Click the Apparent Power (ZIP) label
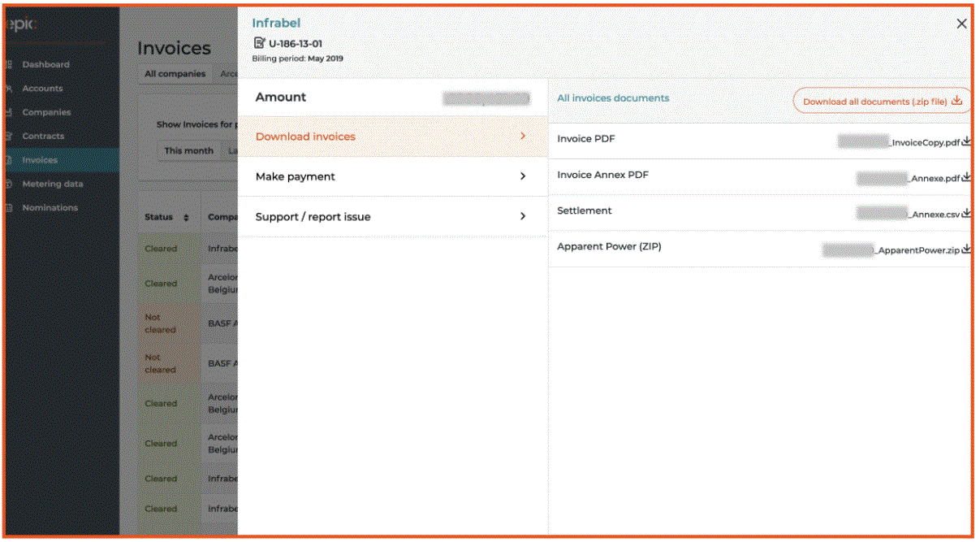 tap(609, 246)
